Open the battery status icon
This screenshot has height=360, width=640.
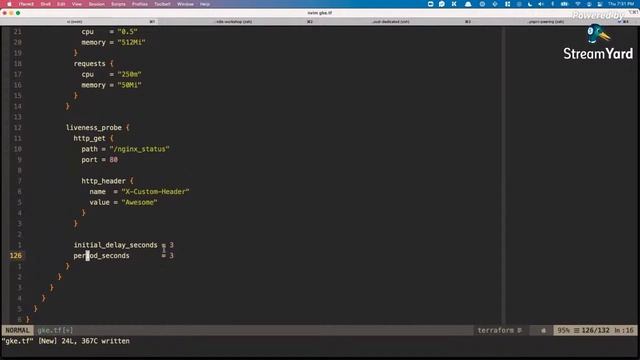click(564, 4)
